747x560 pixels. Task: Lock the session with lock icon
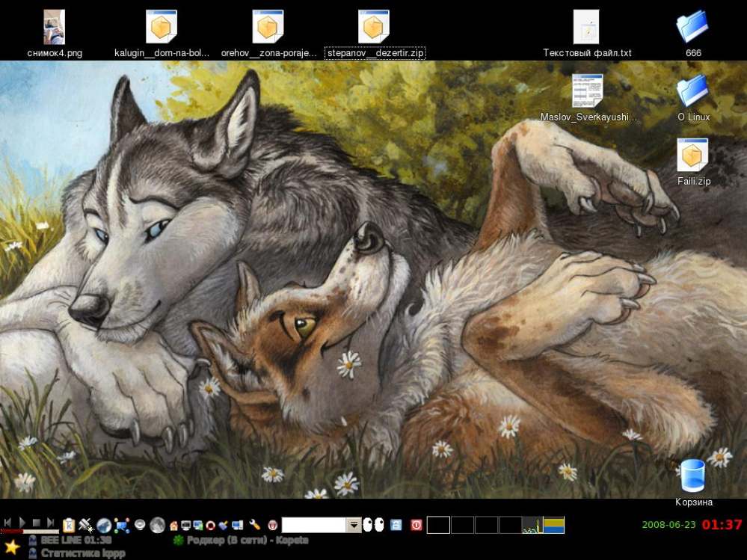pyautogui.click(x=396, y=525)
